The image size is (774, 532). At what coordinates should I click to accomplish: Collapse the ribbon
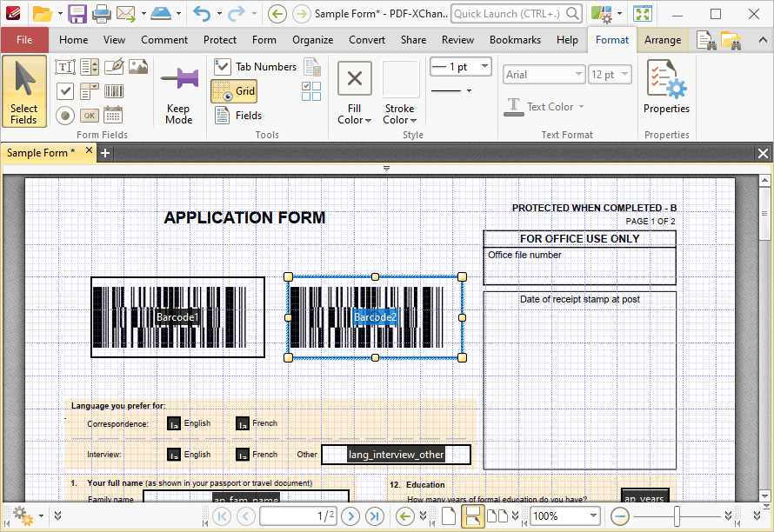point(763,40)
